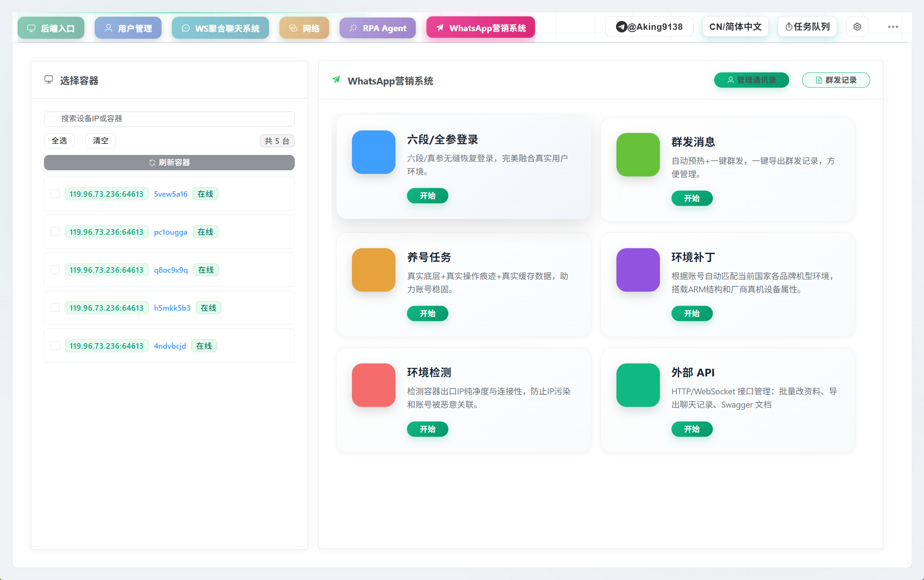Click the 环境检测 card title
The width and height of the screenshot is (924, 580).
(x=429, y=373)
